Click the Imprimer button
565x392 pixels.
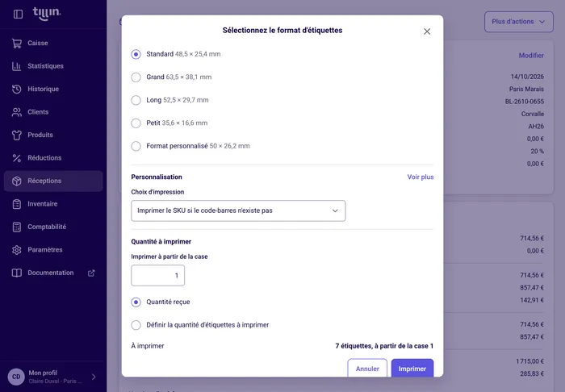click(x=412, y=369)
